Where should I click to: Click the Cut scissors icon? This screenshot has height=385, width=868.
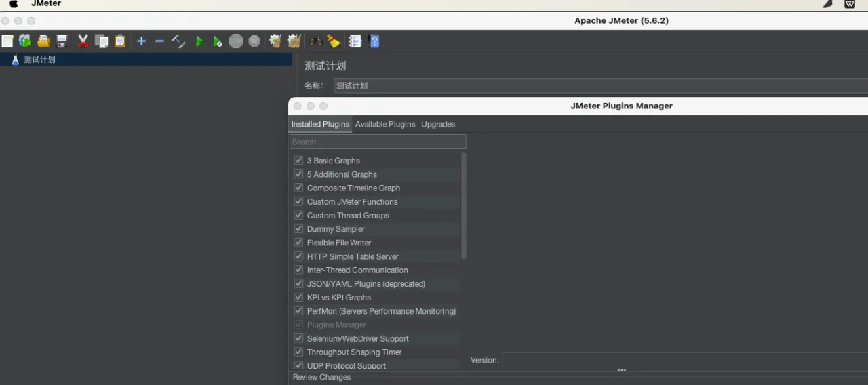83,41
